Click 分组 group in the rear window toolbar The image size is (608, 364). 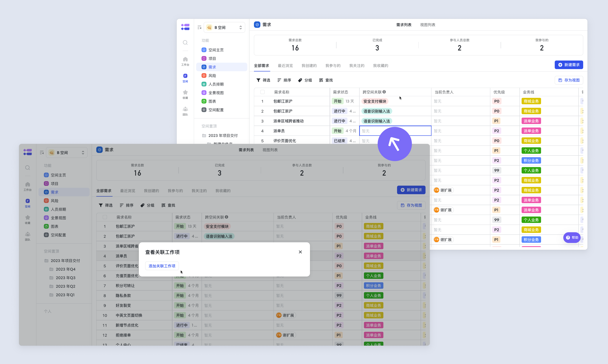point(305,80)
